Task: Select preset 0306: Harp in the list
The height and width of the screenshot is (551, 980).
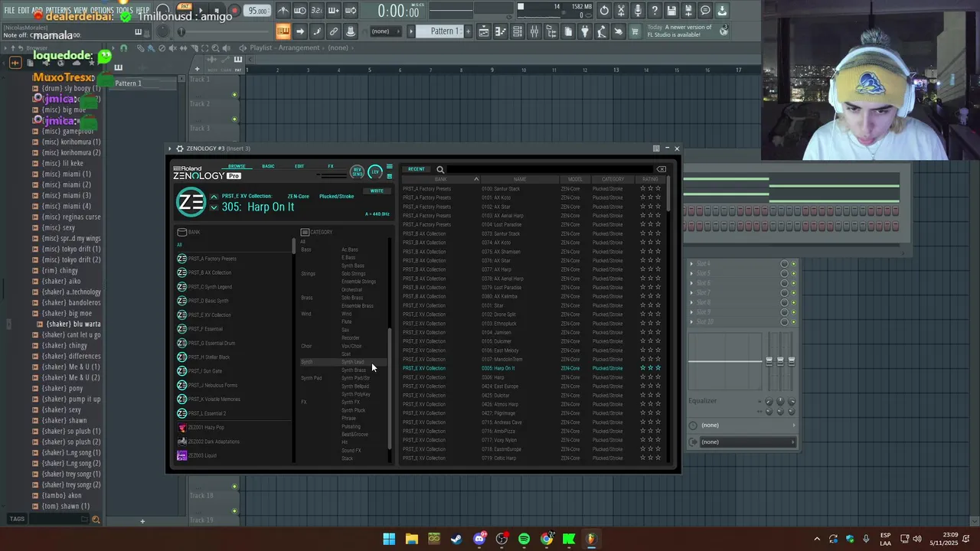Action: pos(534,377)
